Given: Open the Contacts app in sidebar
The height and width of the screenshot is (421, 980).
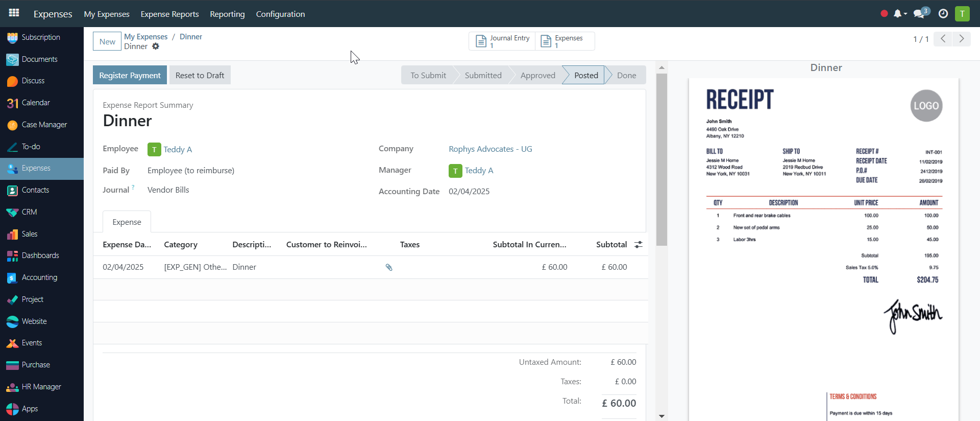Looking at the screenshot, I should pos(42,190).
